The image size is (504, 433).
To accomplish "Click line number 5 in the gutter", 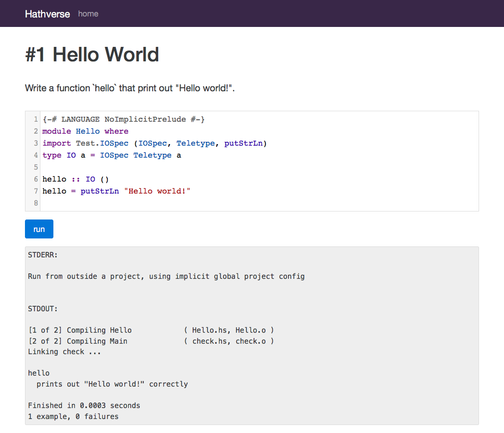I will pyautogui.click(x=36, y=167).
